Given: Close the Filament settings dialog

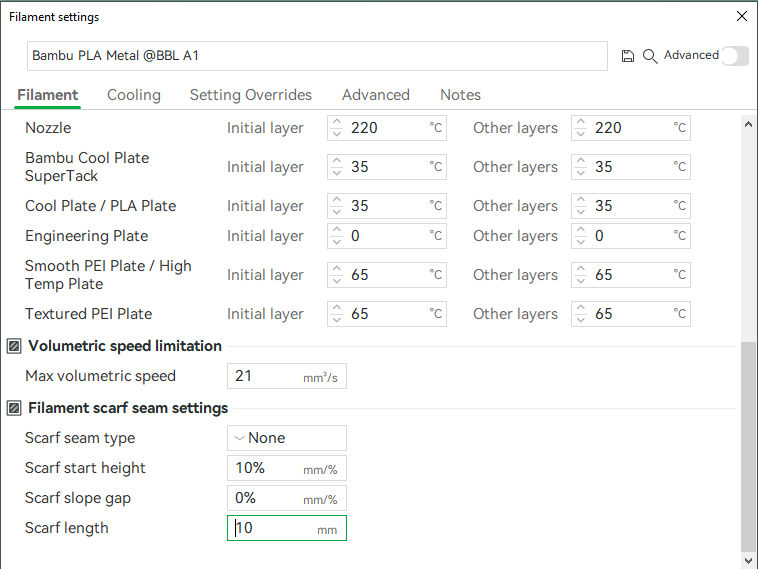Looking at the screenshot, I should (x=742, y=16).
